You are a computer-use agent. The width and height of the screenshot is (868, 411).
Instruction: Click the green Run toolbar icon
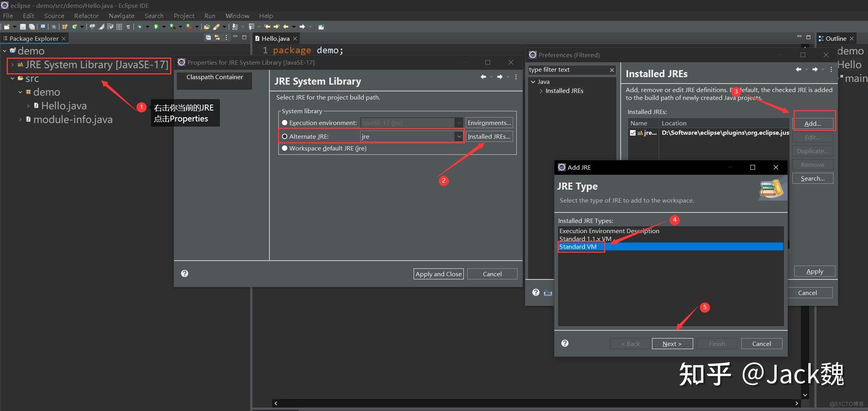pyautogui.click(x=156, y=27)
